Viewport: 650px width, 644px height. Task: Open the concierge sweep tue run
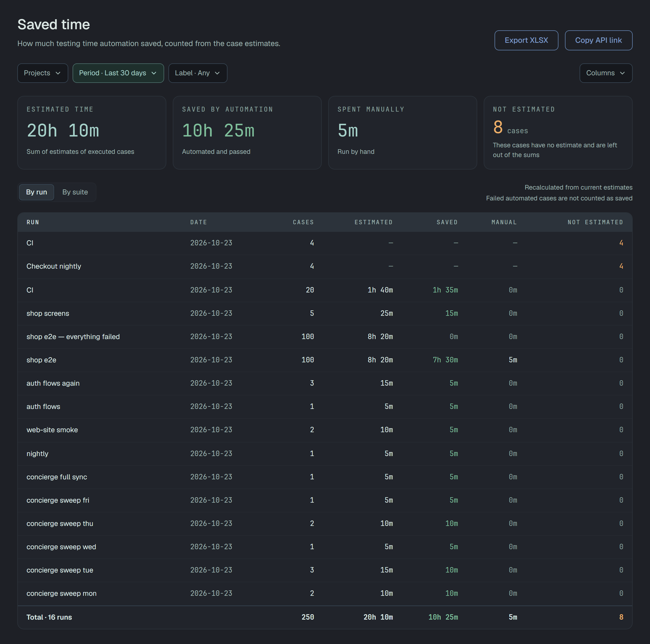click(x=325, y=570)
